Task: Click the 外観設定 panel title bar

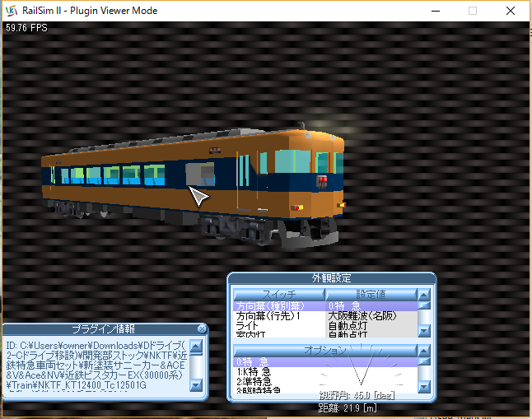Action: tap(332, 278)
